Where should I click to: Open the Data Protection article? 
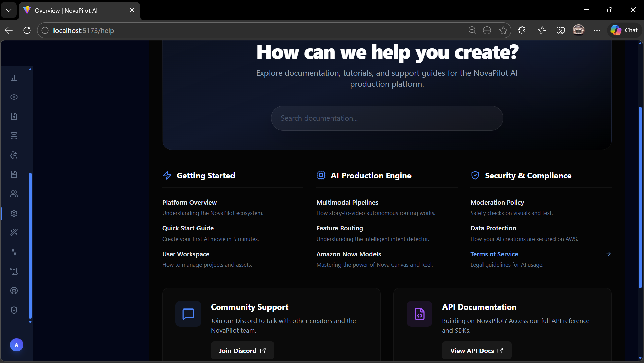click(493, 228)
